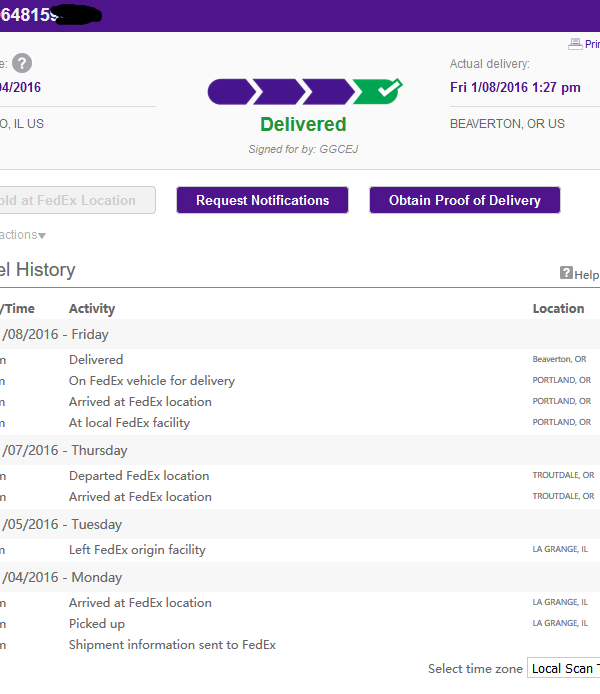
Task: Select 'Left FedEx origin facility' text
Action: (x=137, y=550)
